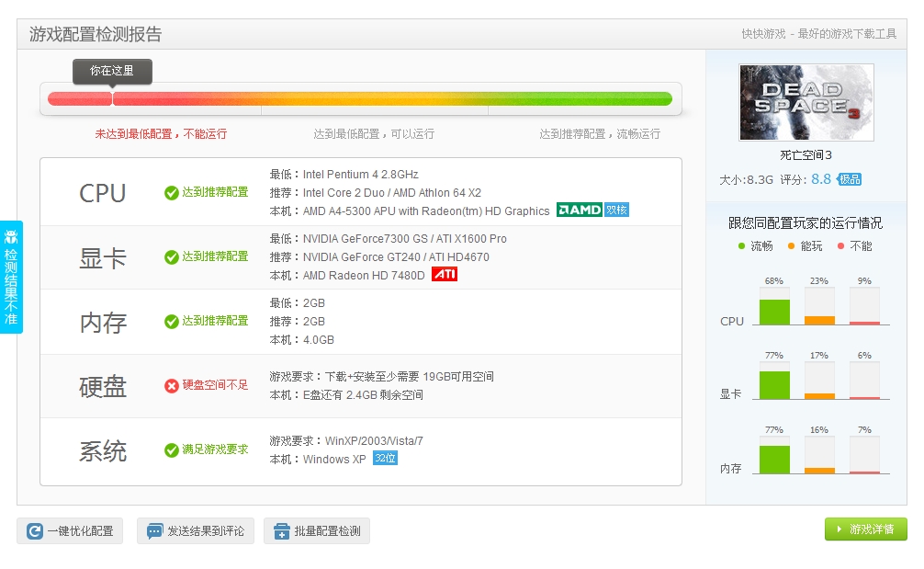Click the 达到推荐配置,流畅运行 label
The width and height of the screenshot is (924, 569).
point(599,134)
